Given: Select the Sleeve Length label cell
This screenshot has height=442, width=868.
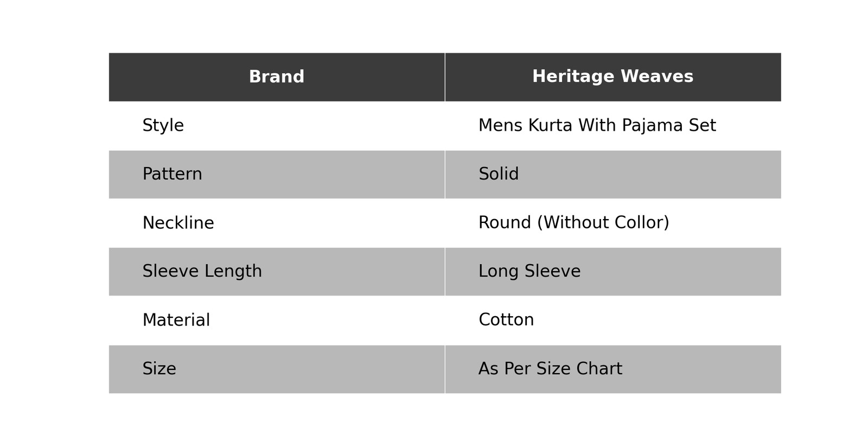Looking at the screenshot, I should pyautogui.click(x=202, y=271).
